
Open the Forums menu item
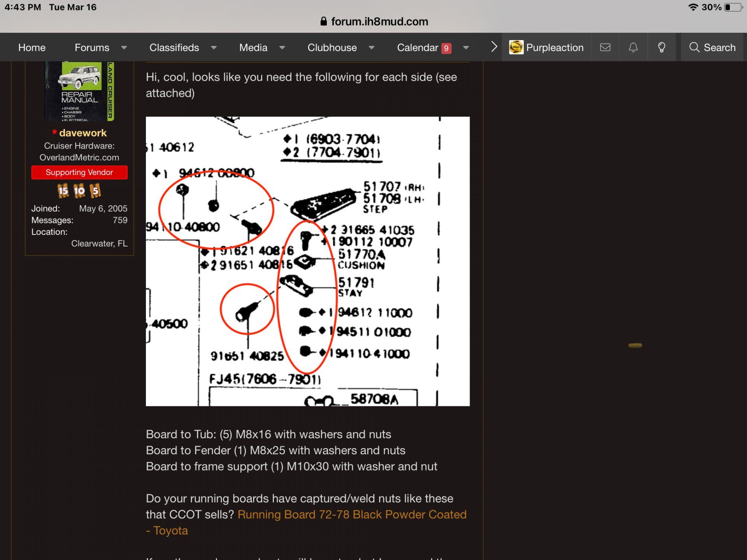pyautogui.click(x=92, y=47)
